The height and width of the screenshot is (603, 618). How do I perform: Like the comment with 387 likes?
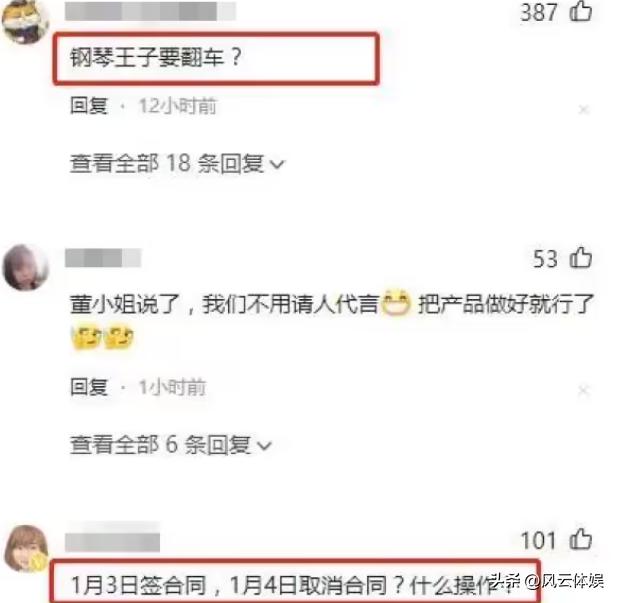tap(581, 11)
